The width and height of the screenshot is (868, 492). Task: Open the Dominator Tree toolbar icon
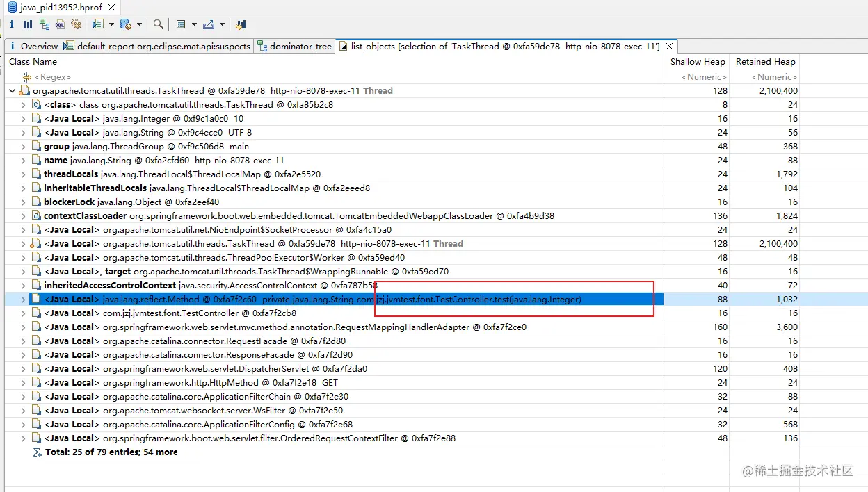45,24
